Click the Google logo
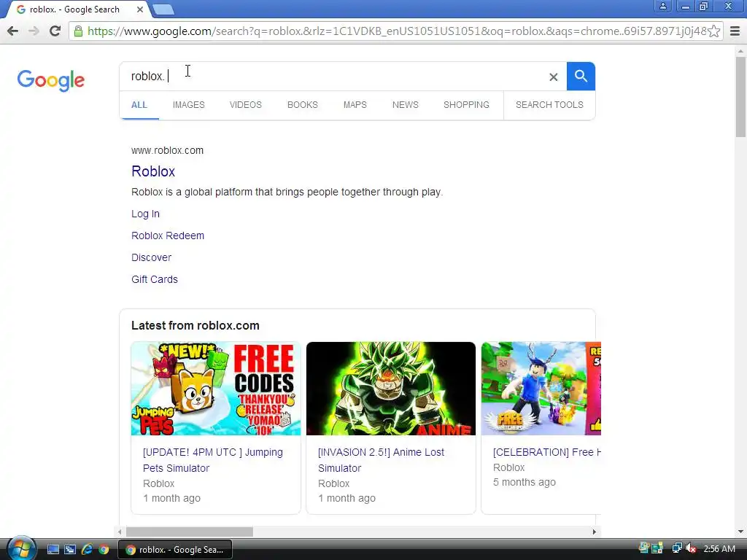 (x=51, y=80)
